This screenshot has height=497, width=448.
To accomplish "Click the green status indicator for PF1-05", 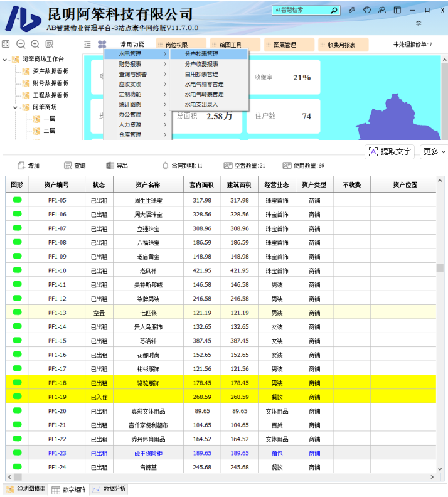I will tap(17, 200).
